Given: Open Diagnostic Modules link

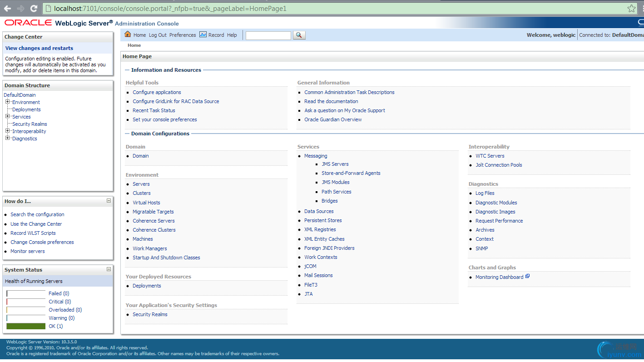Looking at the screenshot, I should coord(496,203).
